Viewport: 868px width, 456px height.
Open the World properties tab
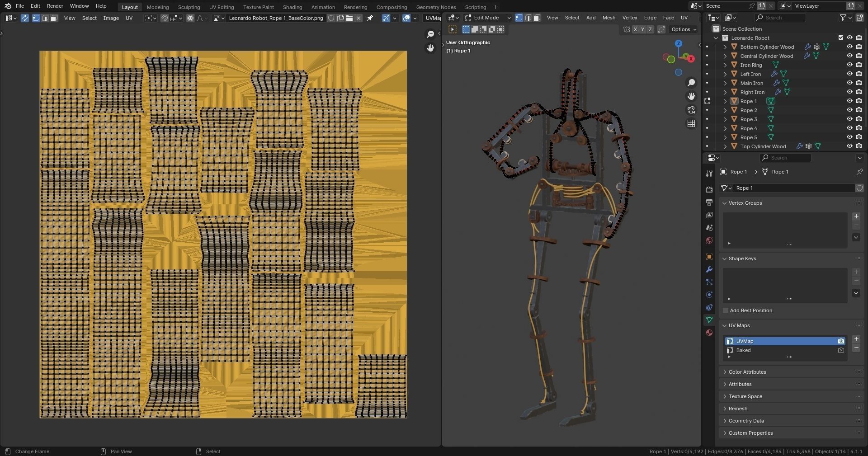click(709, 240)
